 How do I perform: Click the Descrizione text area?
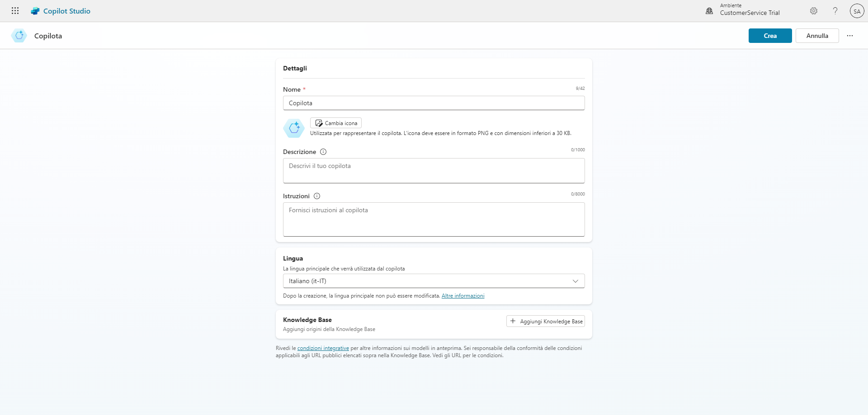point(434,171)
